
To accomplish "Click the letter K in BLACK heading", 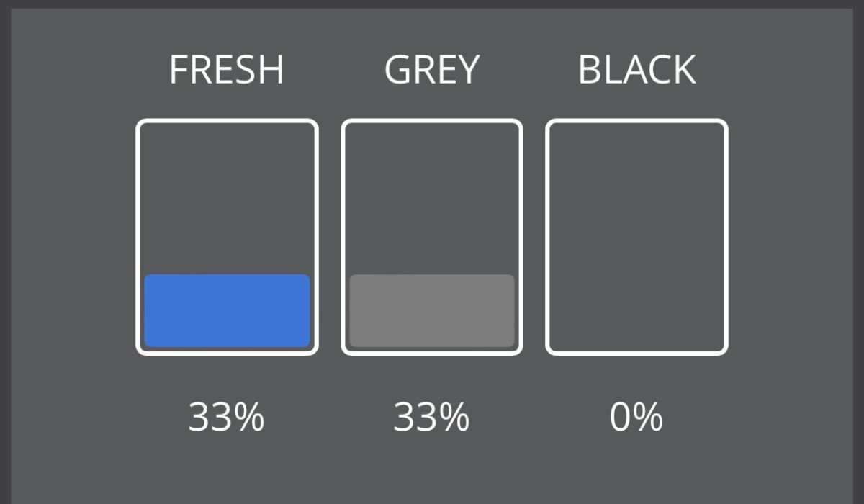I will [685, 70].
